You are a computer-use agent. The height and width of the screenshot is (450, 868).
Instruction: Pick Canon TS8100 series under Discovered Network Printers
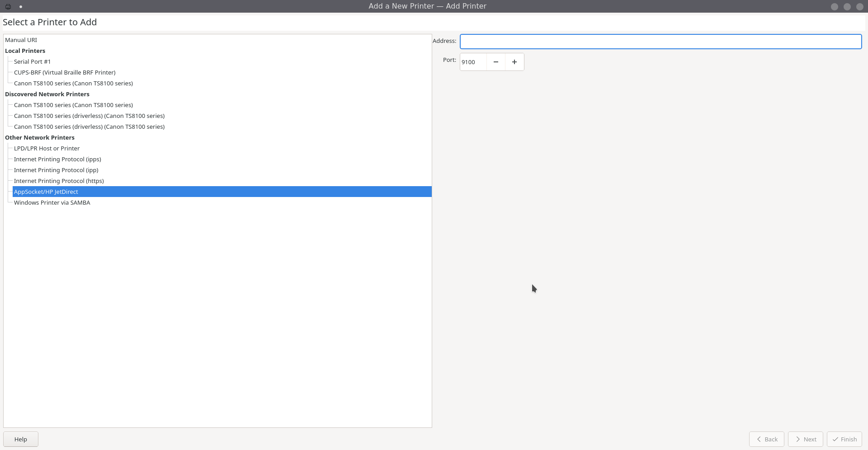coord(222,105)
